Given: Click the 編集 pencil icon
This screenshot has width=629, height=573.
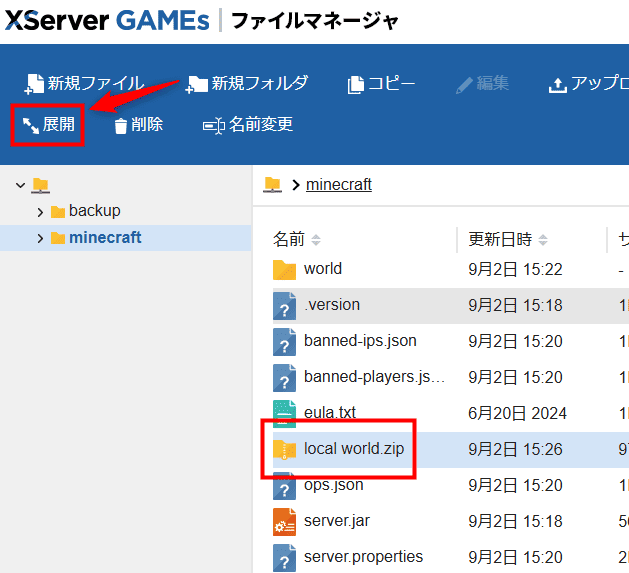Looking at the screenshot, I should coord(464,85).
